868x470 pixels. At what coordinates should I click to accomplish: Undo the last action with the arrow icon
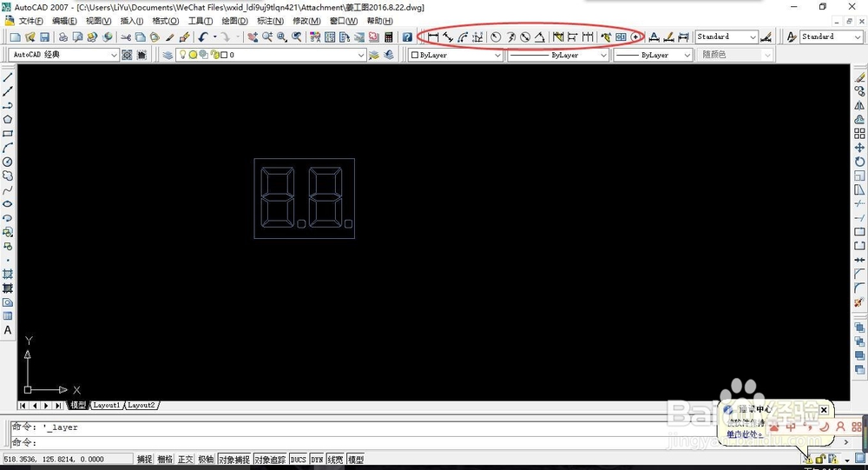tap(203, 37)
